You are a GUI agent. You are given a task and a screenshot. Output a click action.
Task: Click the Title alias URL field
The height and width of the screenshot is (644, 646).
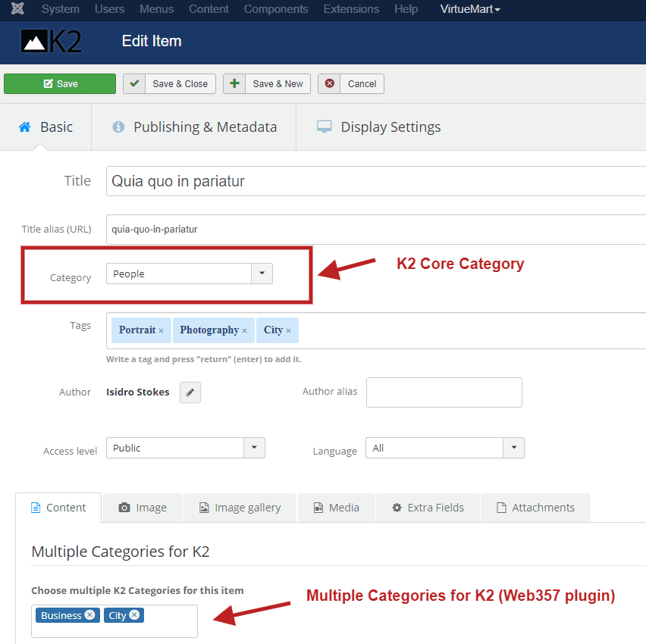pyautogui.click(x=376, y=230)
